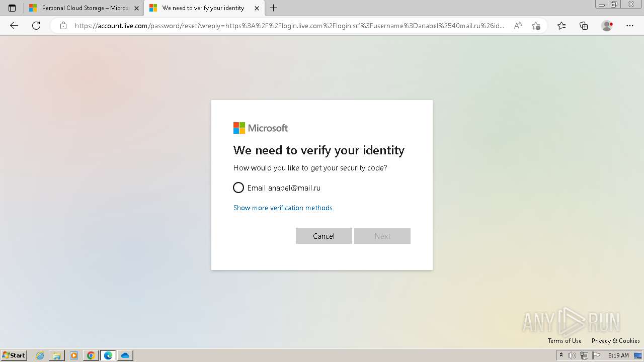View site info via the lock icon
Image resolution: width=644 pixels, height=362 pixels.
pyautogui.click(x=63, y=26)
